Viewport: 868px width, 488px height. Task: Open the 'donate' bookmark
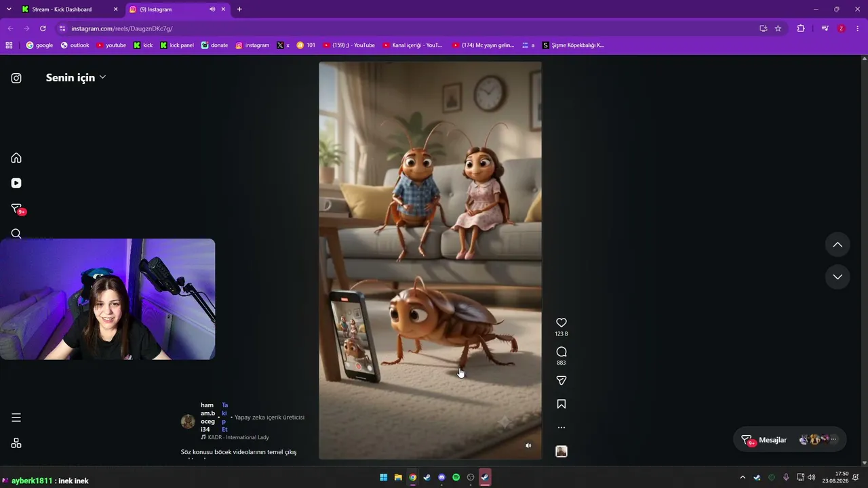pos(214,45)
